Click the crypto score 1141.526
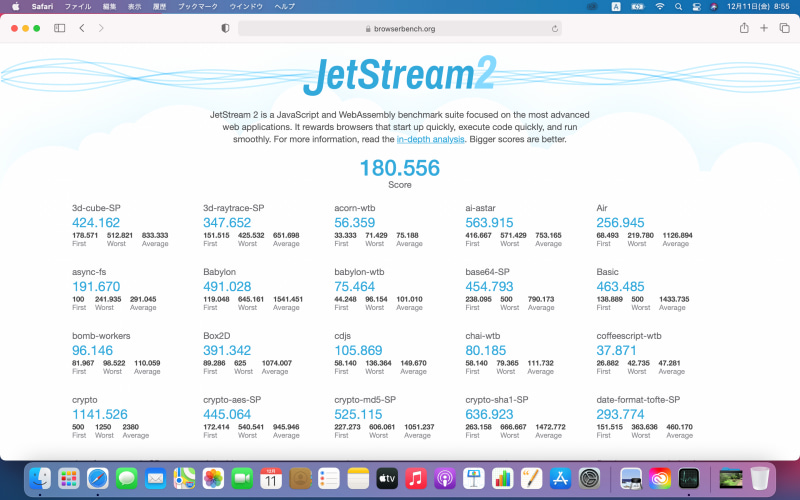The height and width of the screenshot is (500, 800). pyautogui.click(x=99, y=414)
